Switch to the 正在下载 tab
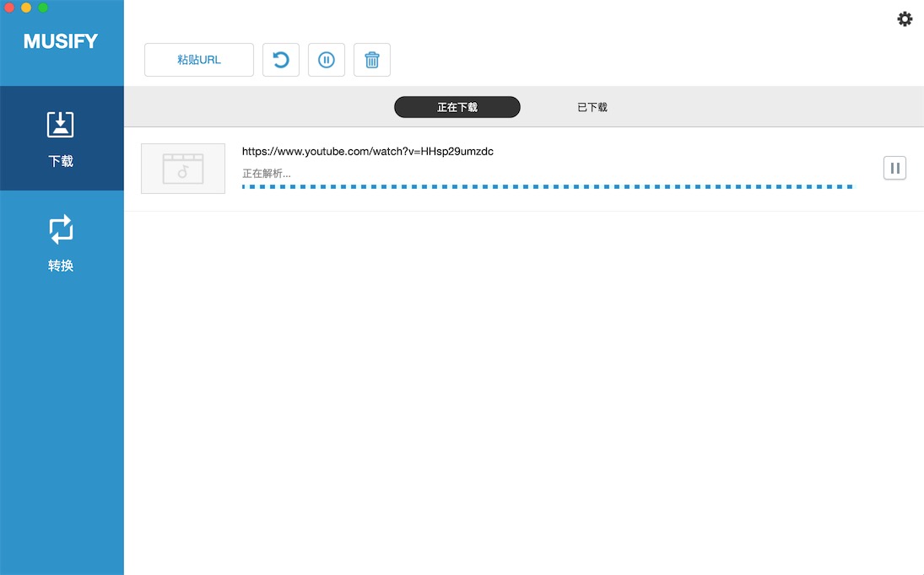The width and height of the screenshot is (924, 575). point(457,107)
